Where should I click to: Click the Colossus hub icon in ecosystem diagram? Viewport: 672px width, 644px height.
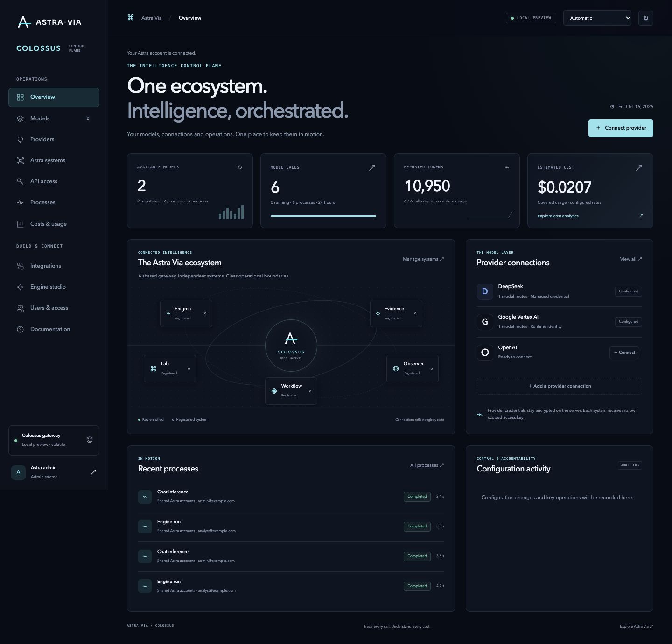coord(291,346)
